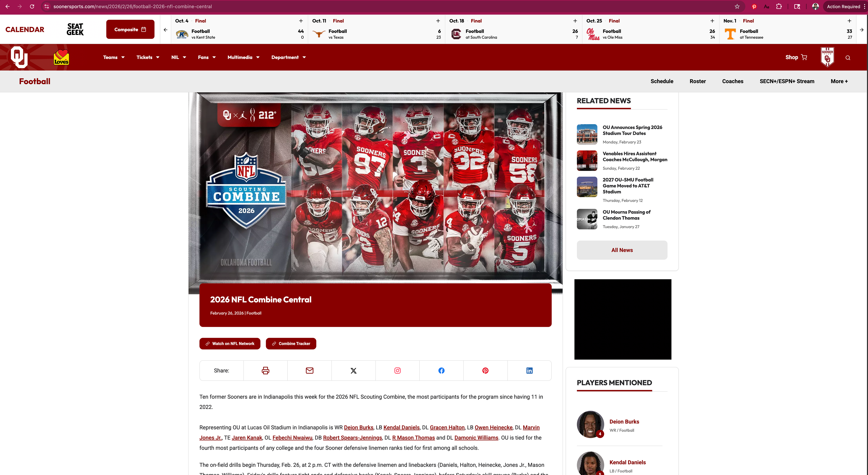Click the Combine Tracker button
868x475 pixels.
point(291,343)
